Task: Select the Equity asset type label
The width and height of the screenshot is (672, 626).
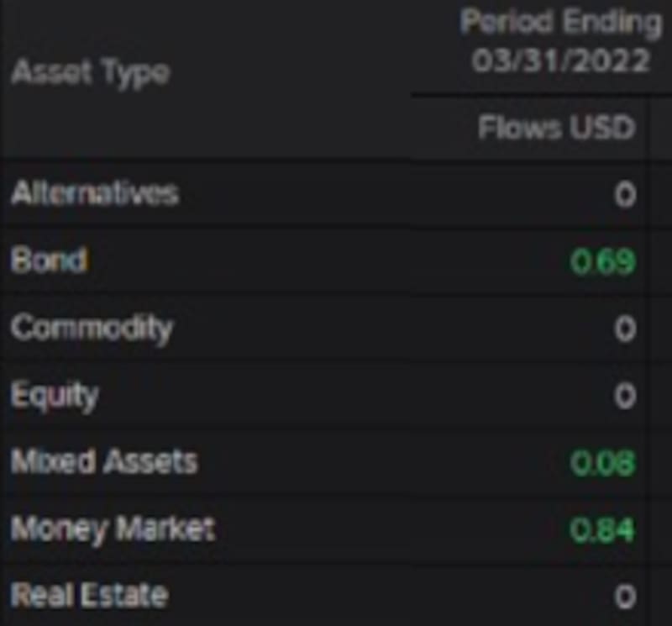Action: [x=55, y=395]
